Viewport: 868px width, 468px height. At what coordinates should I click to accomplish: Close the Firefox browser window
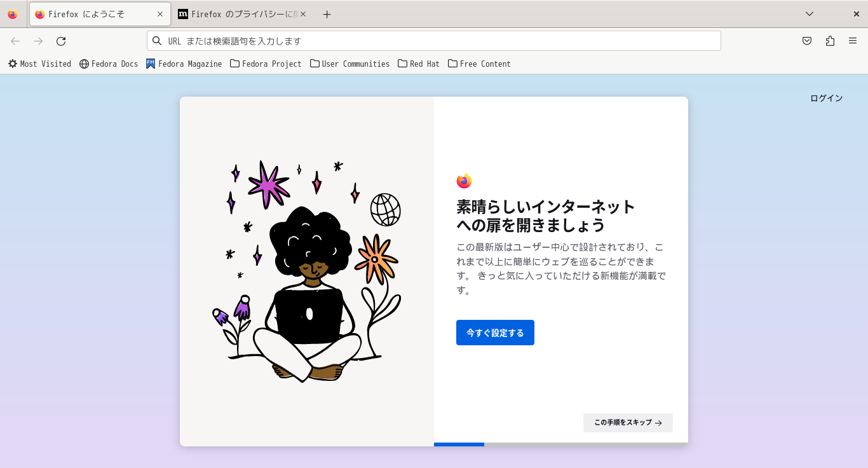point(856,14)
